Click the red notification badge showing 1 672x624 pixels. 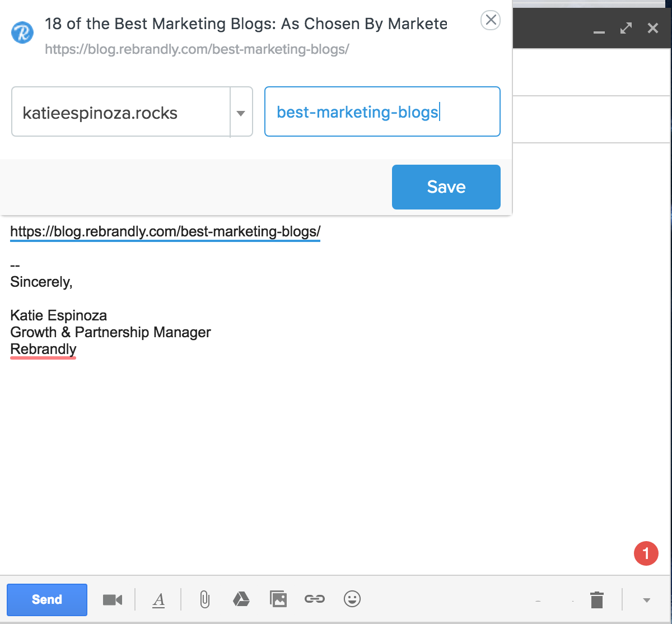click(646, 553)
